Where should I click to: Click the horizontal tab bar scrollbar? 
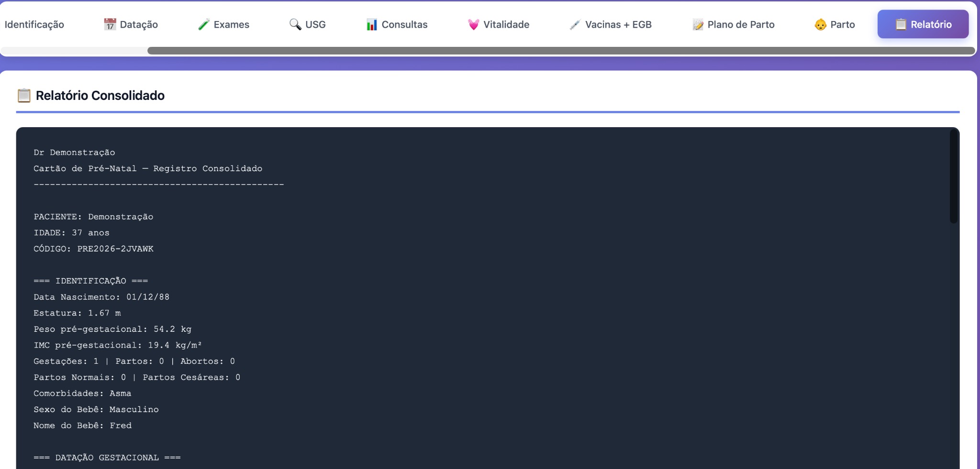click(x=561, y=51)
